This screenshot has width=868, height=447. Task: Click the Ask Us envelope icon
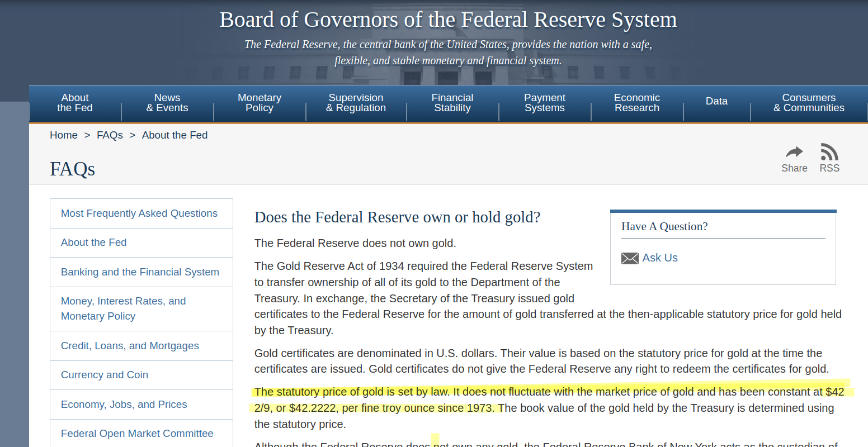pyautogui.click(x=630, y=258)
